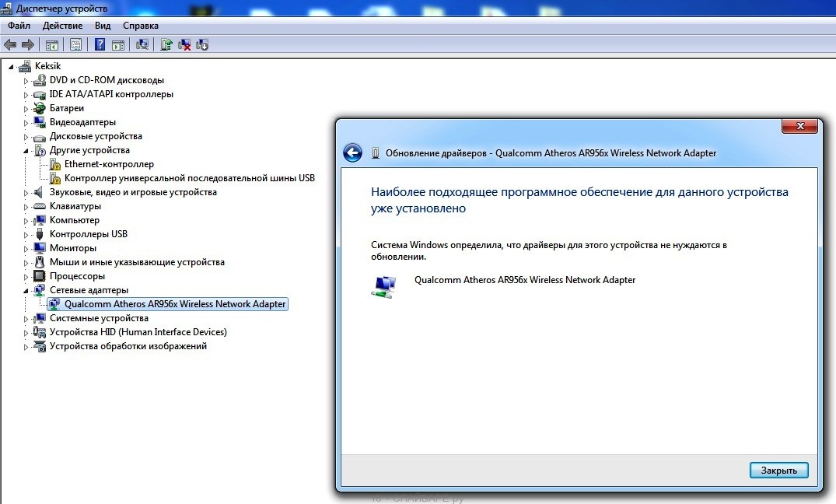Toggle the show/hide console tree toolbar icon
Screen dimensions: 836x504
[52, 45]
